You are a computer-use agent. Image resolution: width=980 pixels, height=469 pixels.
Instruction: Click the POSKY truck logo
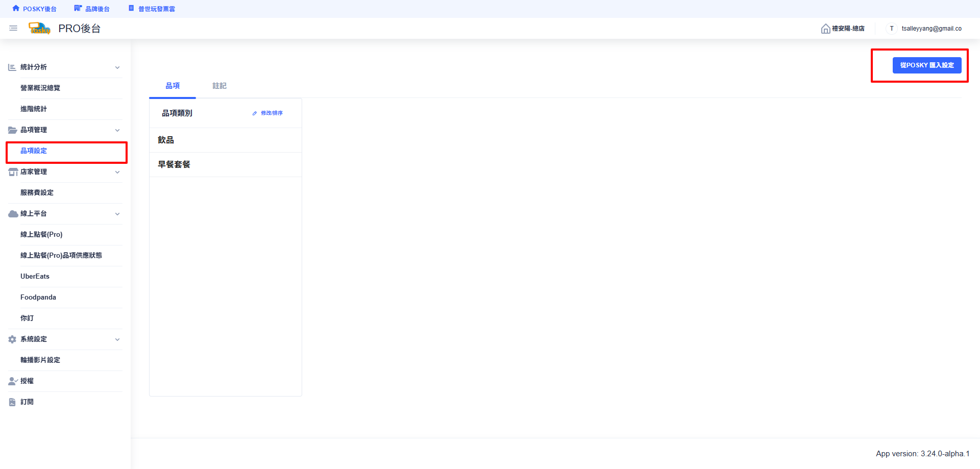click(39, 29)
